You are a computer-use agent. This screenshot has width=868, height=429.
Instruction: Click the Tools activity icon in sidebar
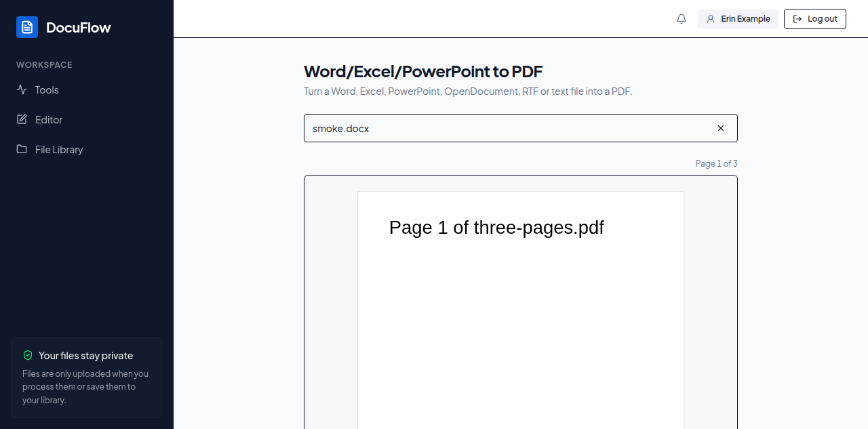click(22, 89)
